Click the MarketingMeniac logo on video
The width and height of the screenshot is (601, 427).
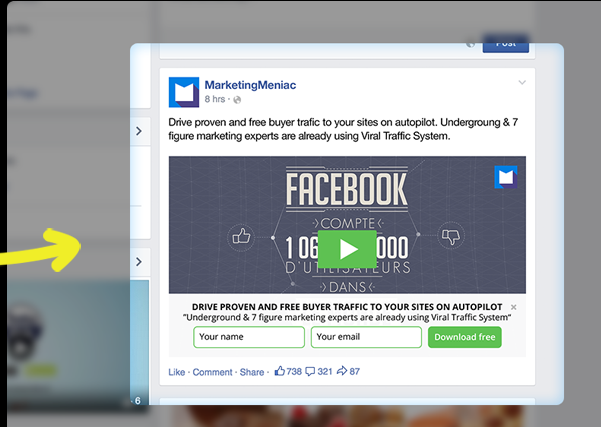coord(506,177)
